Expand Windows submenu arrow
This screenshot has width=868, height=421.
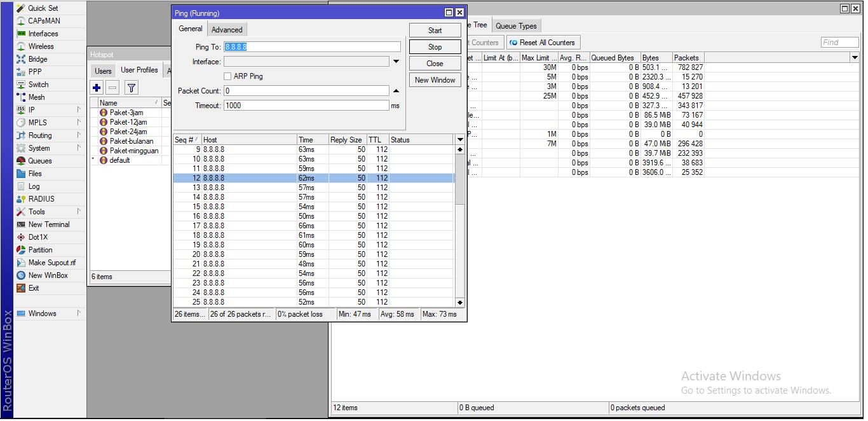79,314
